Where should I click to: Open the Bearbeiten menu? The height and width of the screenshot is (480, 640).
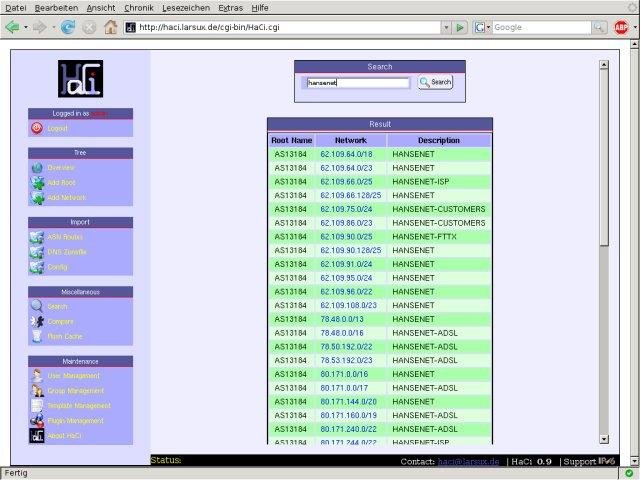pyautogui.click(x=56, y=8)
